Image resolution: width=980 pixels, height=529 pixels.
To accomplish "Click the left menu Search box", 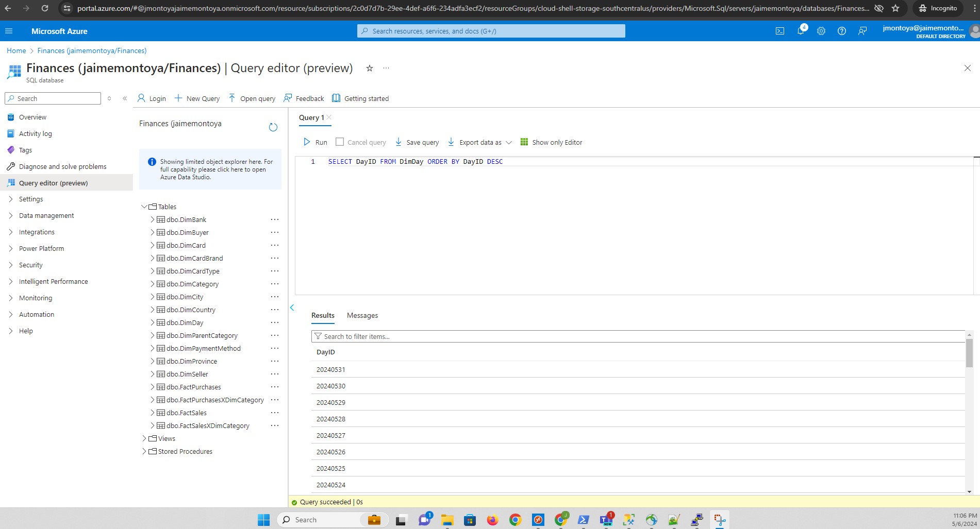I will tap(53, 98).
